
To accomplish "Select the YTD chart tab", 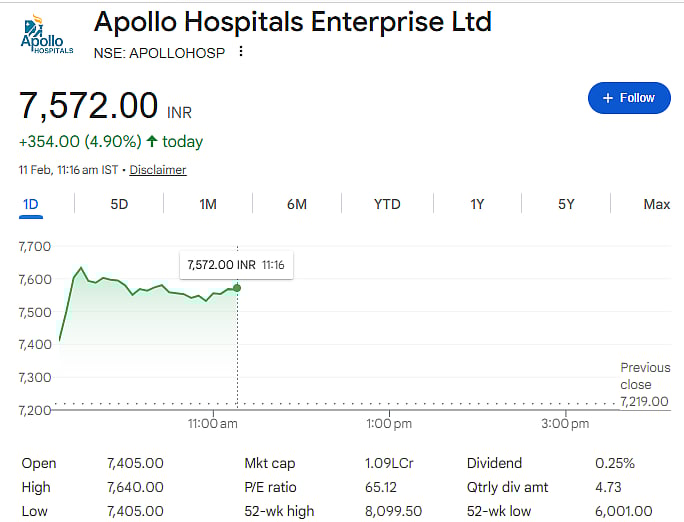I will [x=387, y=204].
